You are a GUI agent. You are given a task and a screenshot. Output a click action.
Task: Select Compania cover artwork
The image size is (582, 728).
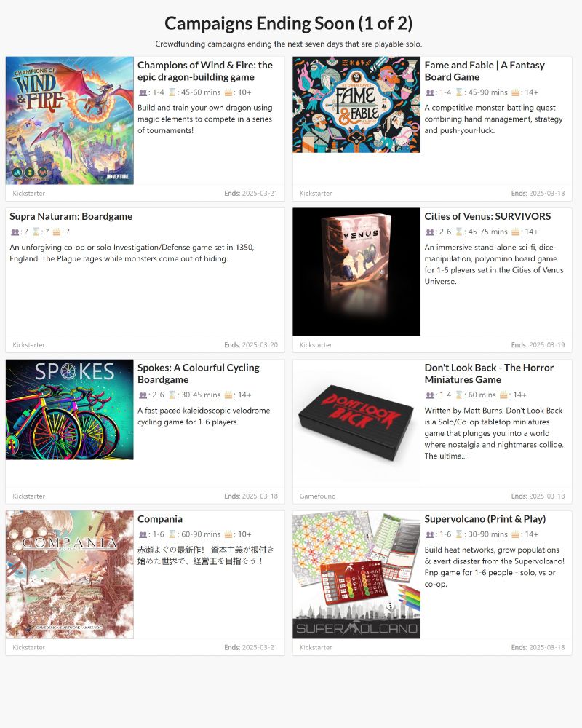(x=70, y=575)
